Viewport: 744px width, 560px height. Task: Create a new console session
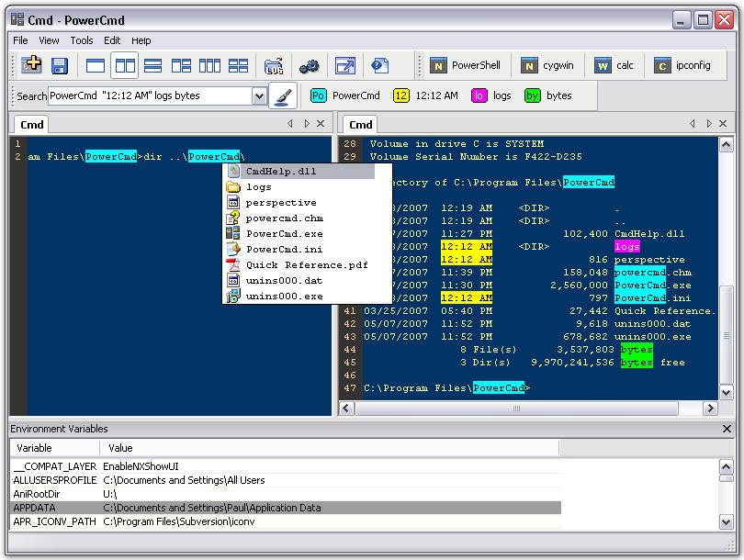[31, 66]
